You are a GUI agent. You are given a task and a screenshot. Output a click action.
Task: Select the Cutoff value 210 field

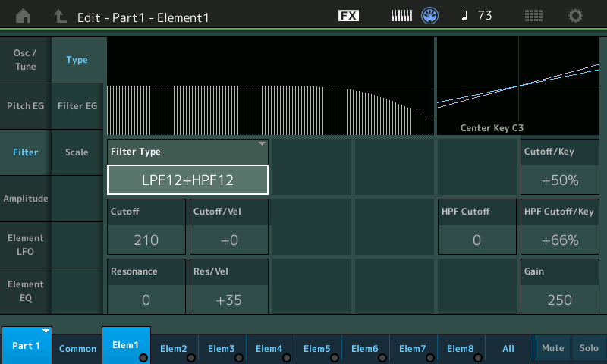(x=146, y=240)
